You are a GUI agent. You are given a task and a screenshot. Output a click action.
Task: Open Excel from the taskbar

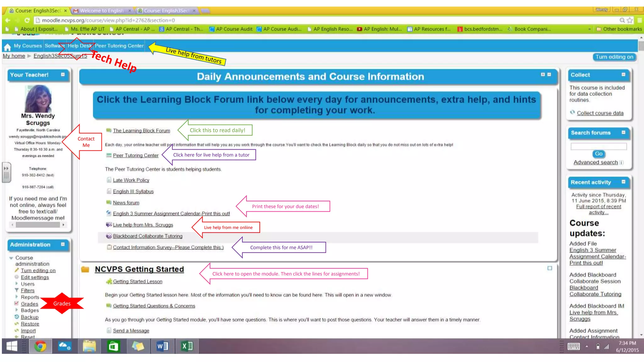pyautogui.click(x=187, y=346)
